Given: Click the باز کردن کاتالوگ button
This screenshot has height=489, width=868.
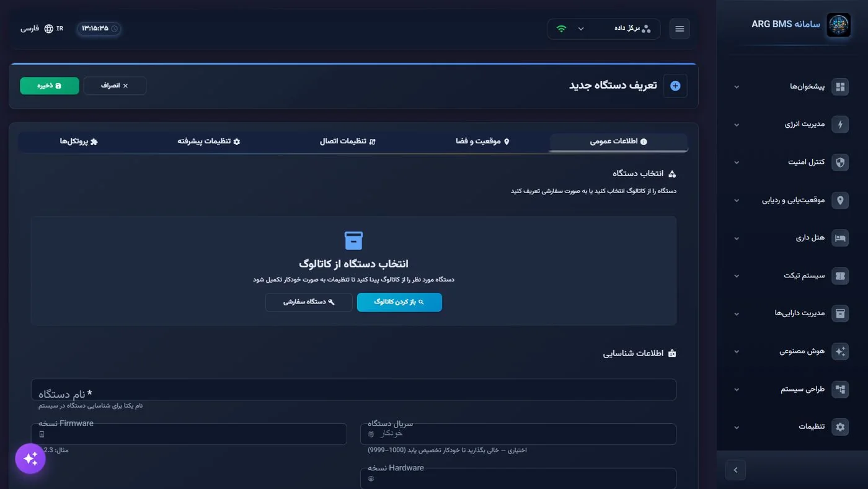Looking at the screenshot, I should pos(399,302).
